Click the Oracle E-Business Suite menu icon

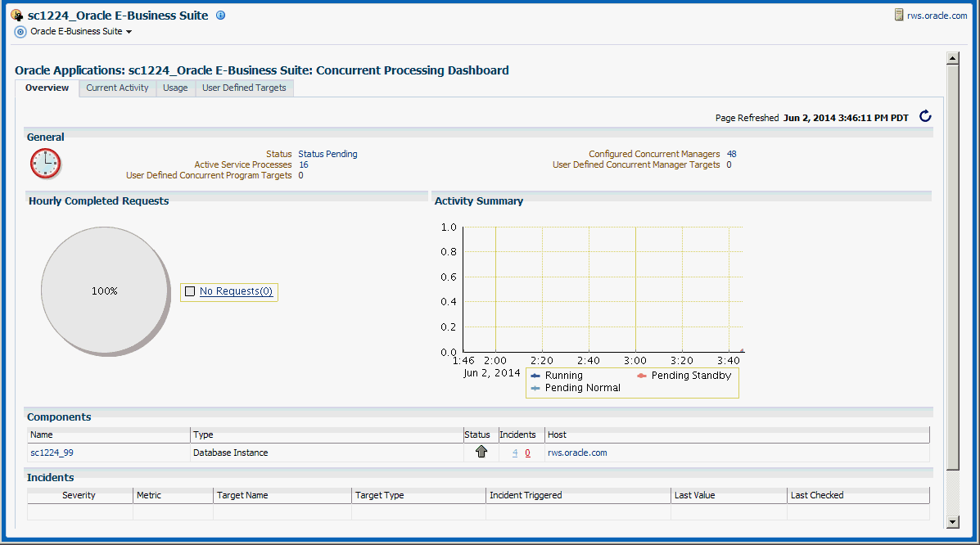pos(20,32)
